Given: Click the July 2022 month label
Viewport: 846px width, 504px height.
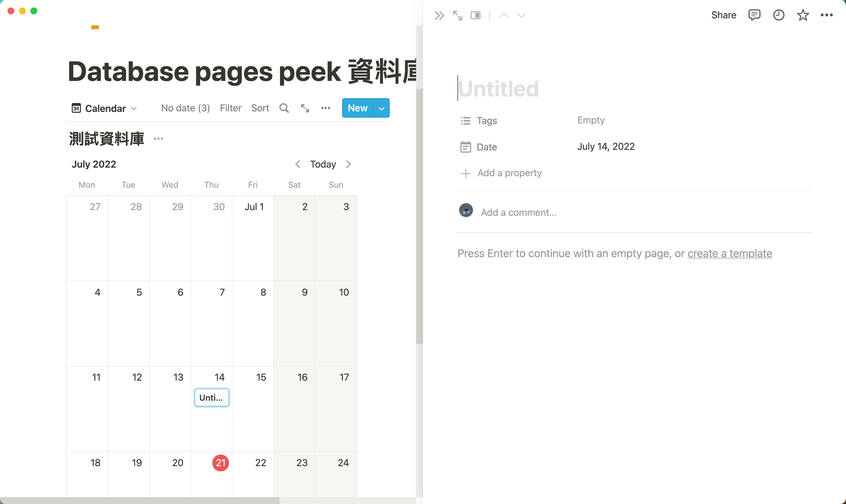Looking at the screenshot, I should point(94,164).
